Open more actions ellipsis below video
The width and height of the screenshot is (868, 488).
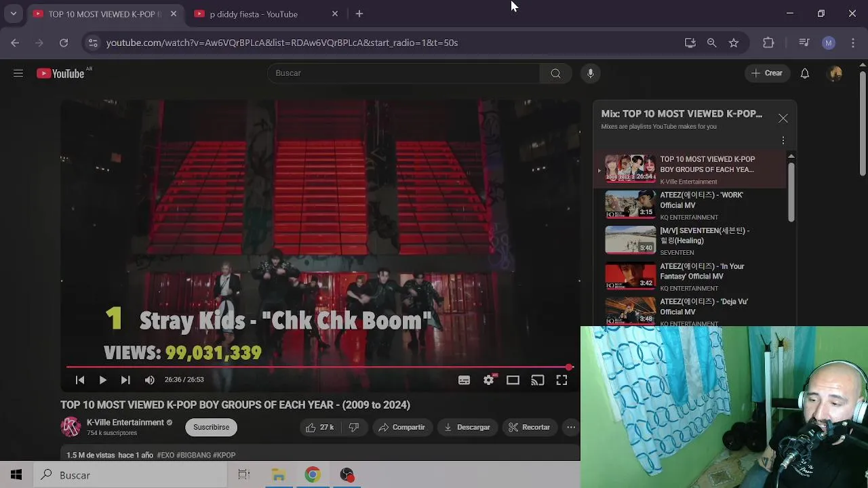pos(571,427)
